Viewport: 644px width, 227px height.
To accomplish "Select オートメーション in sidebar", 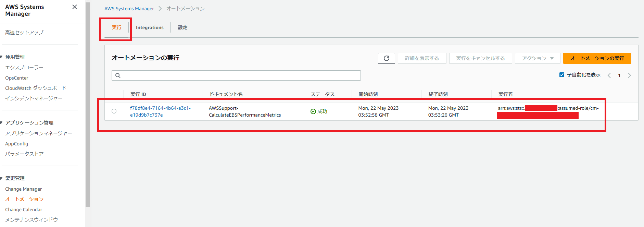I will pos(24,199).
